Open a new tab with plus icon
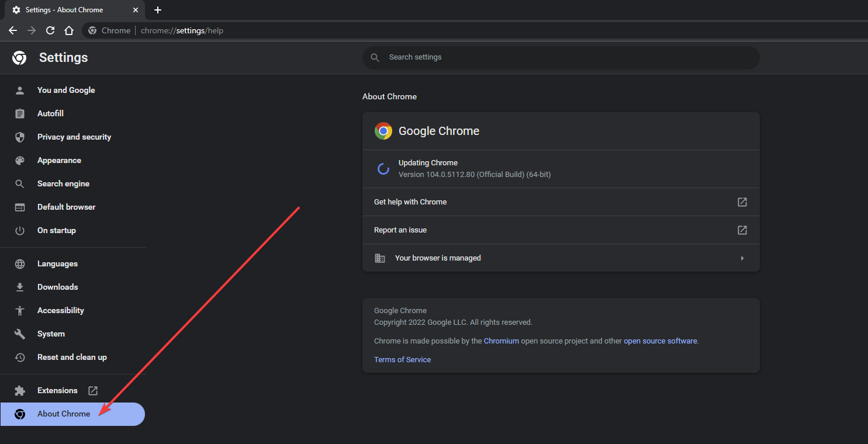The width and height of the screenshot is (868, 444). click(158, 10)
